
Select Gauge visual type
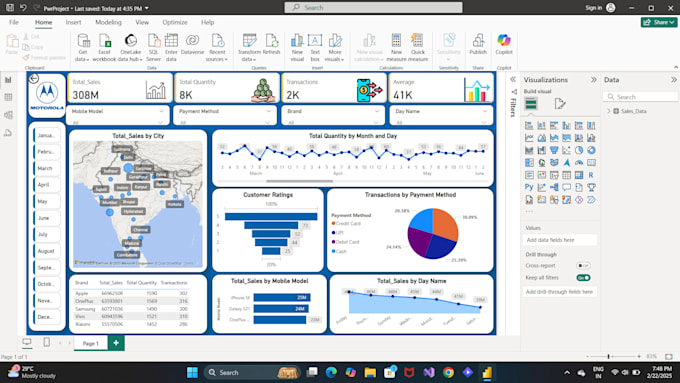pos(579,163)
